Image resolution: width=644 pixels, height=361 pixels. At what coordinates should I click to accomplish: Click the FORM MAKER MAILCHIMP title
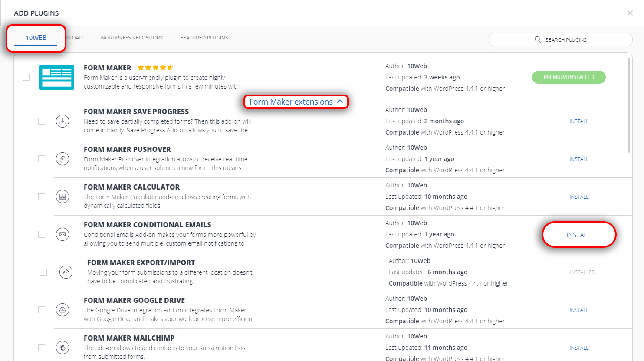(129, 338)
